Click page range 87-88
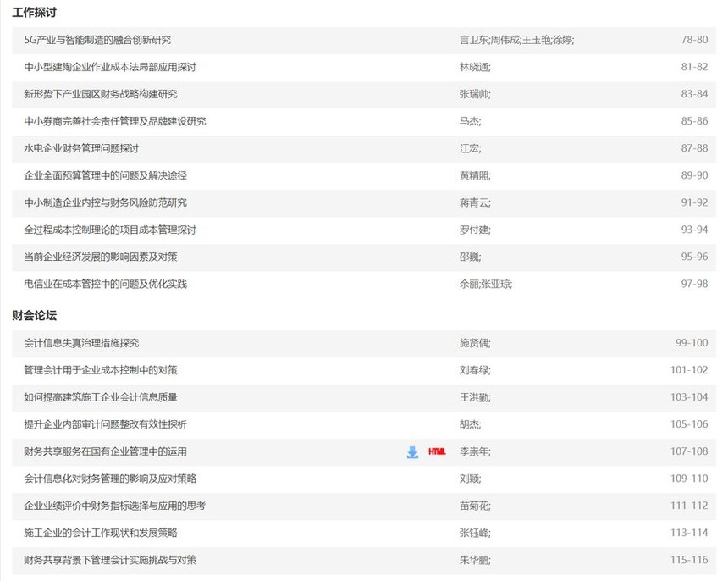This screenshot has height=581, width=728. tap(695, 148)
